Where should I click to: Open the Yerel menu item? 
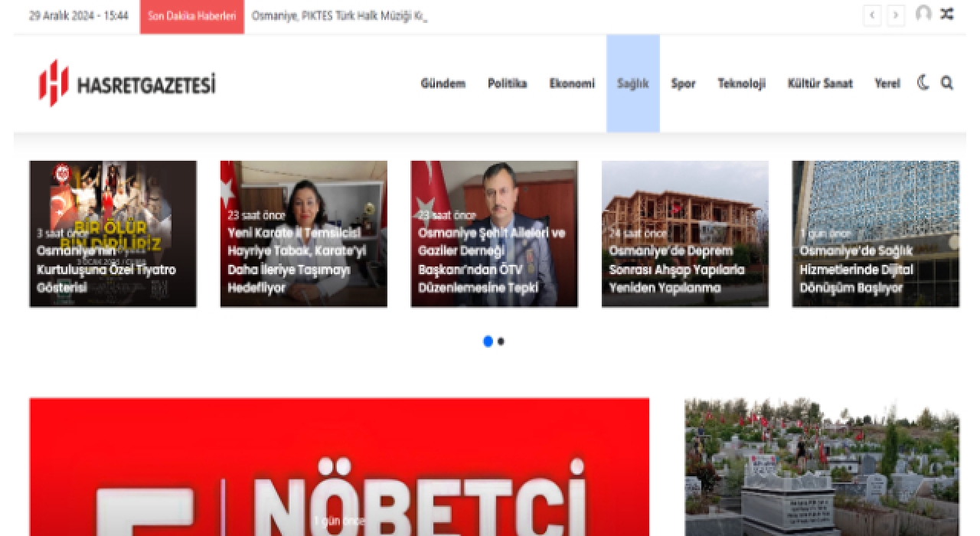coord(887,83)
